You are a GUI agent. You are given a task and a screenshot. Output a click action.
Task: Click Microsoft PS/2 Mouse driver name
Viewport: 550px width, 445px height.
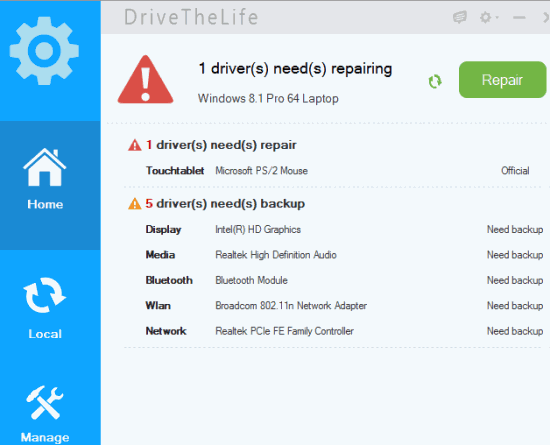[261, 171]
